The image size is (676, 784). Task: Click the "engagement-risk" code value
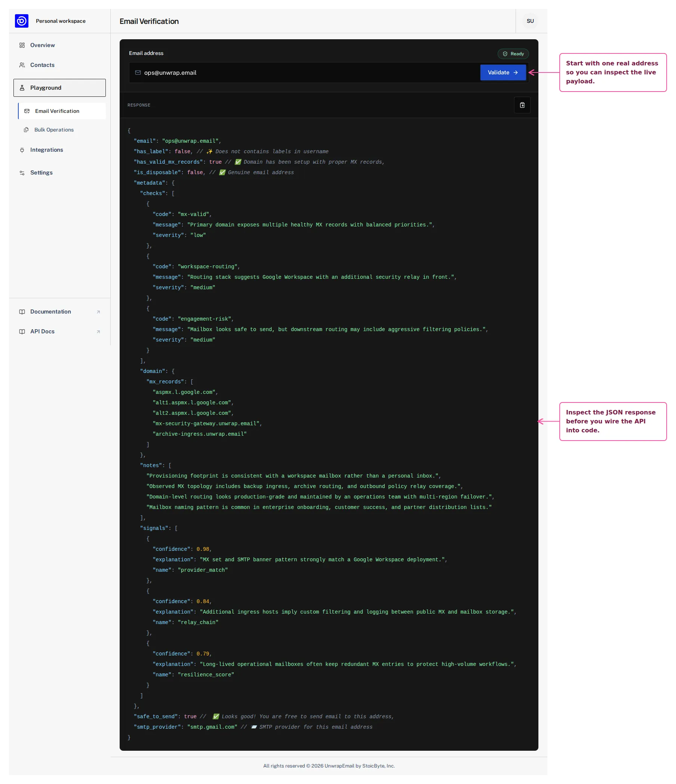pyautogui.click(x=205, y=319)
